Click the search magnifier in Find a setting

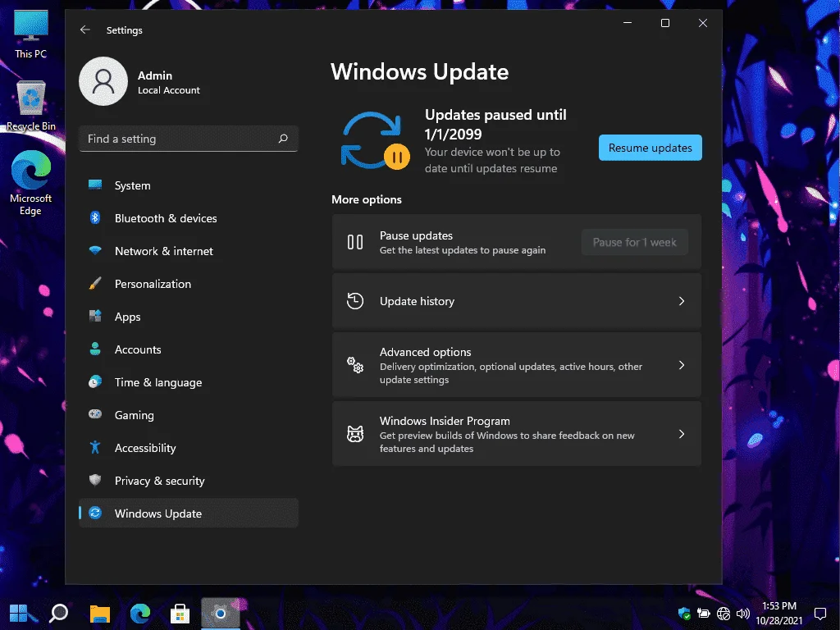coord(283,139)
